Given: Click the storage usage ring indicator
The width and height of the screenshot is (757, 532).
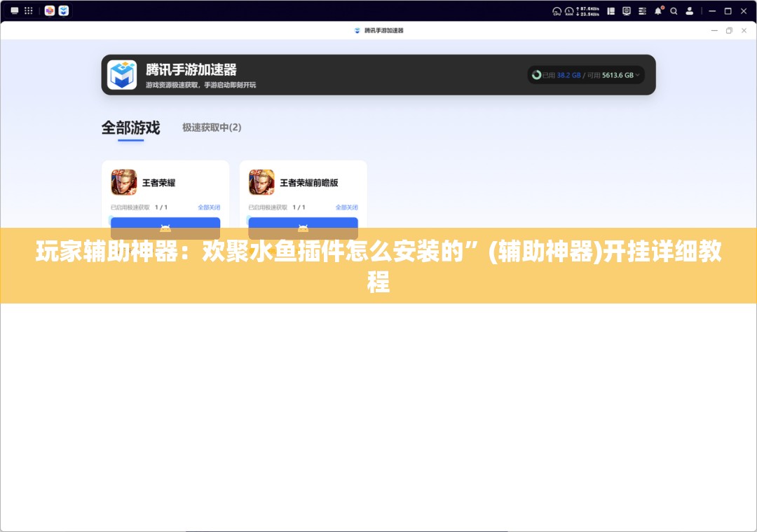Looking at the screenshot, I should click(536, 75).
